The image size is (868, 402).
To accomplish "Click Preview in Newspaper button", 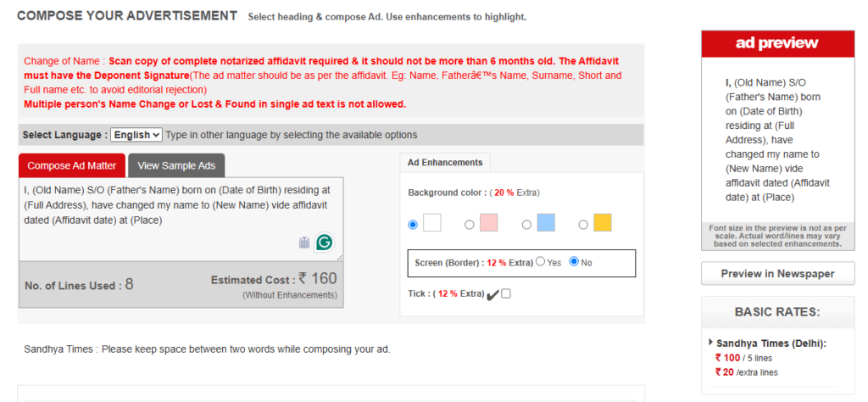I will point(778,274).
